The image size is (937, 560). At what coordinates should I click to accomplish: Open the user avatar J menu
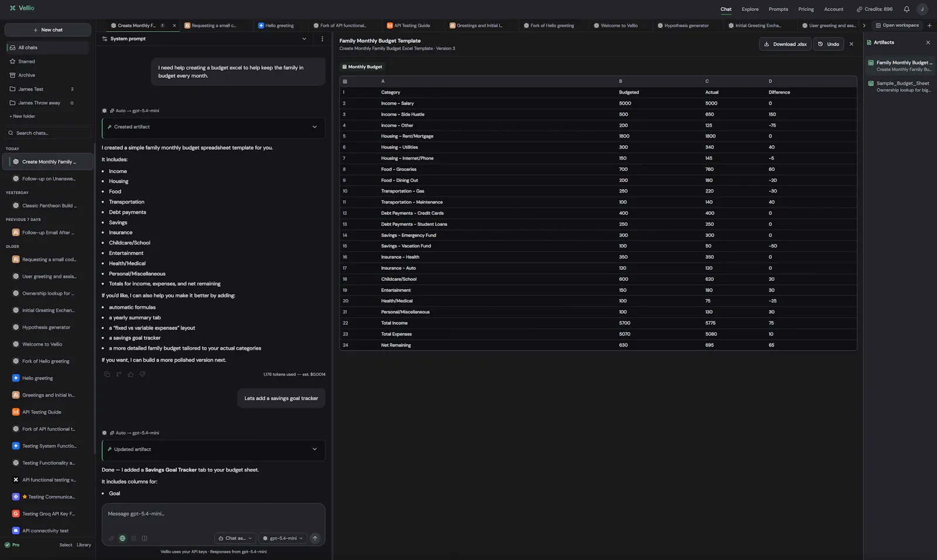[x=922, y=9]
